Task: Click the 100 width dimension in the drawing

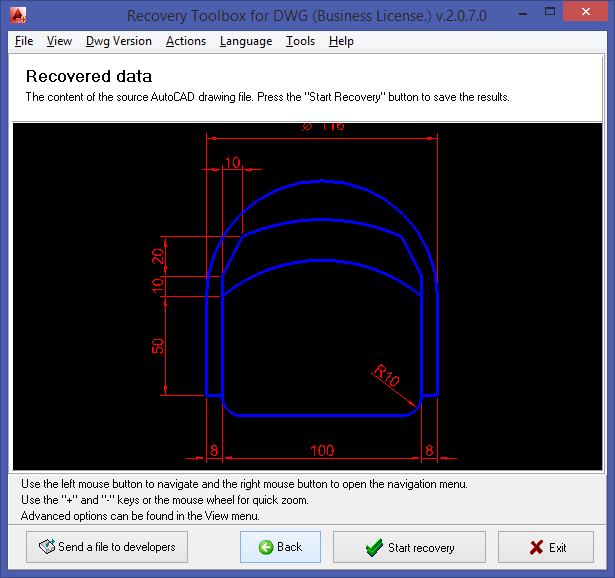Action: [322, 451]
